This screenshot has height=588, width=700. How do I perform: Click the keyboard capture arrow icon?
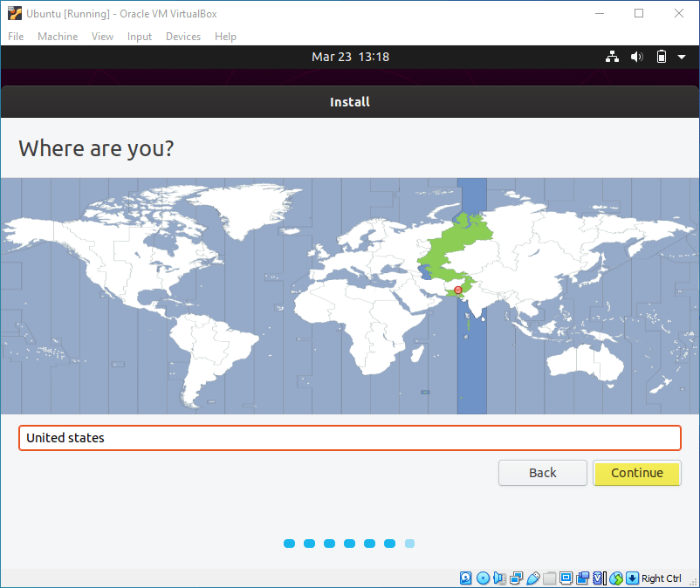point(632,578)
